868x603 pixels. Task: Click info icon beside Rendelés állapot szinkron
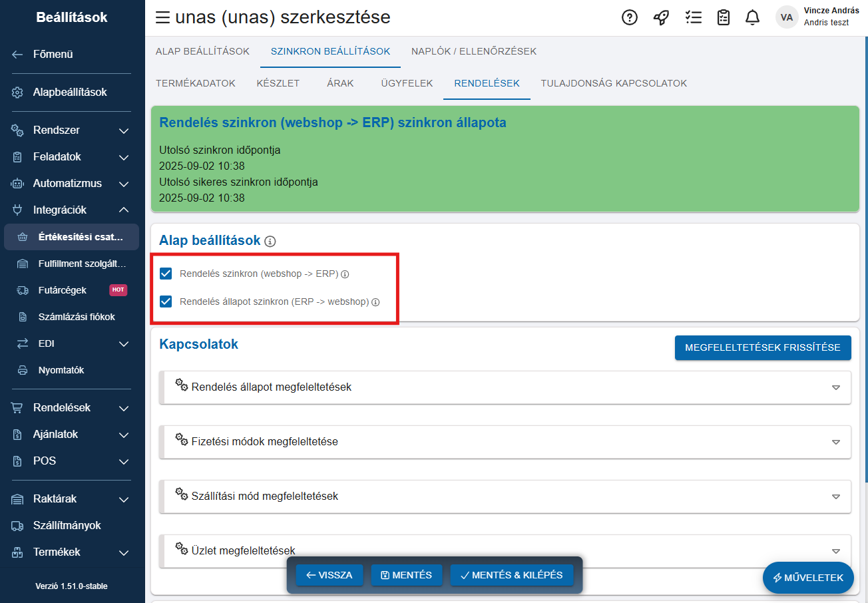(x=375, y=302)
